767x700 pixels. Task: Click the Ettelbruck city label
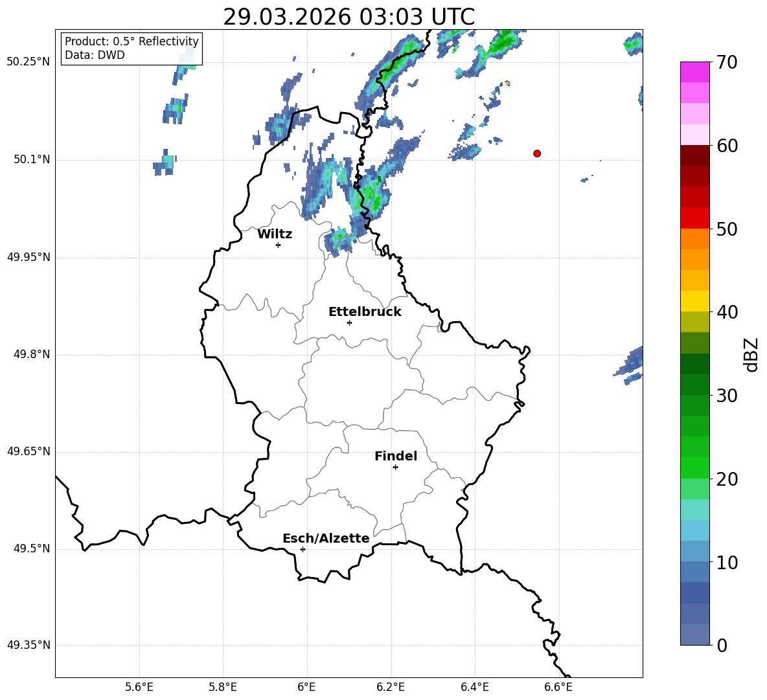pyautogui.click(x=365, y=312)
